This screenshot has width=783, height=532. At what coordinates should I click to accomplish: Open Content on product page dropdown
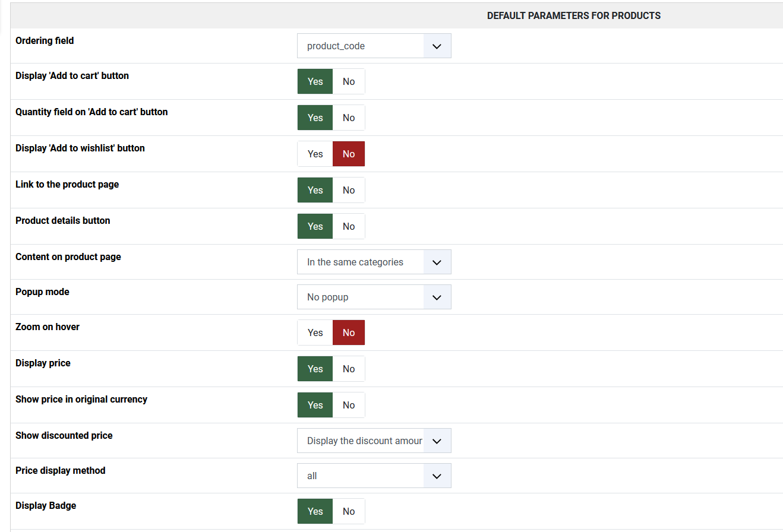click(x=374, y=262)
